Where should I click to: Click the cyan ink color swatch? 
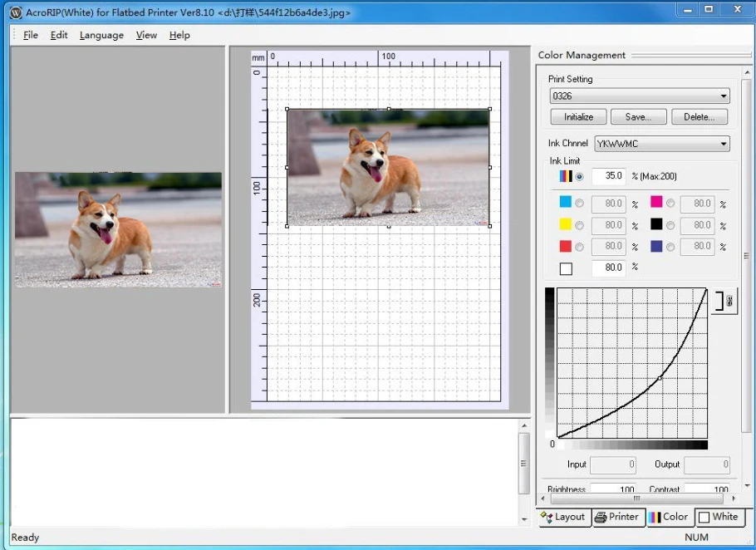click(x=566, y=203)
